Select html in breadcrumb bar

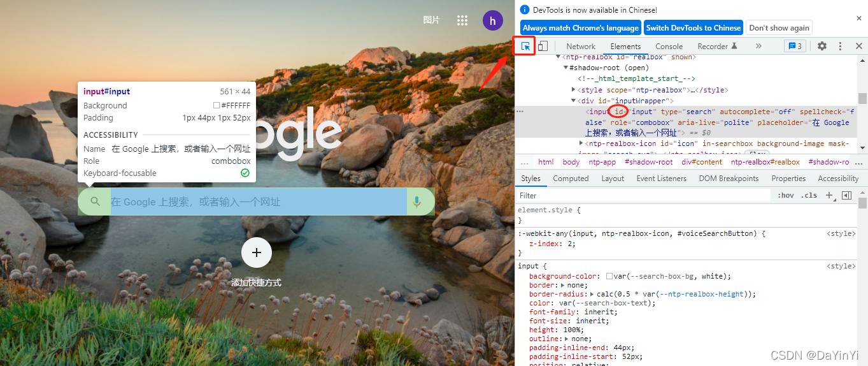tap(546, 162)
